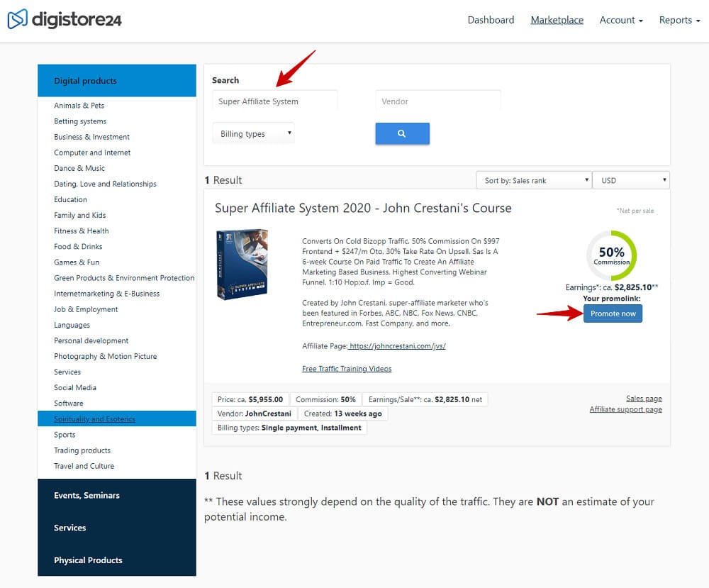
Task: Select Internetmarketing & E-Business category
Action: pyautogui.click(x=107, y=294)
